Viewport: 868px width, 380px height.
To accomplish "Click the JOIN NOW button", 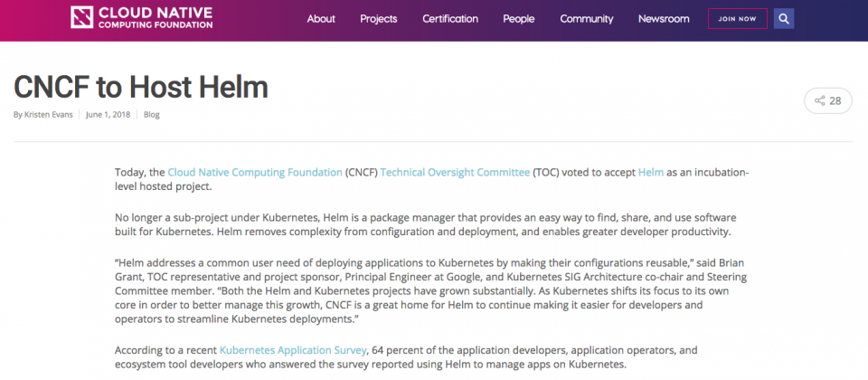I will tap(738, 19).
